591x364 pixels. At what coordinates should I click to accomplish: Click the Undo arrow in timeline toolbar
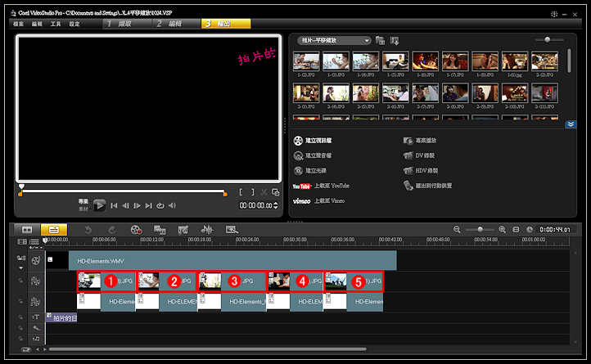[88, 230]
